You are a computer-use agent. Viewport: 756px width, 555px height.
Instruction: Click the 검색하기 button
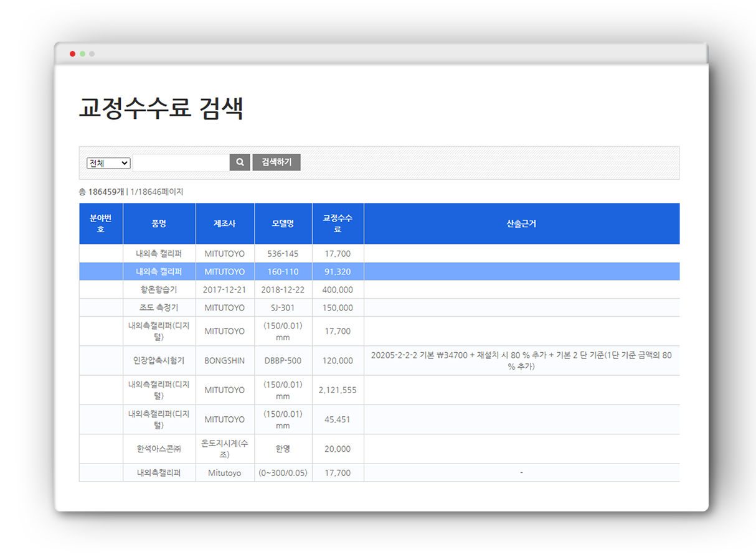(x=276, y=162)
